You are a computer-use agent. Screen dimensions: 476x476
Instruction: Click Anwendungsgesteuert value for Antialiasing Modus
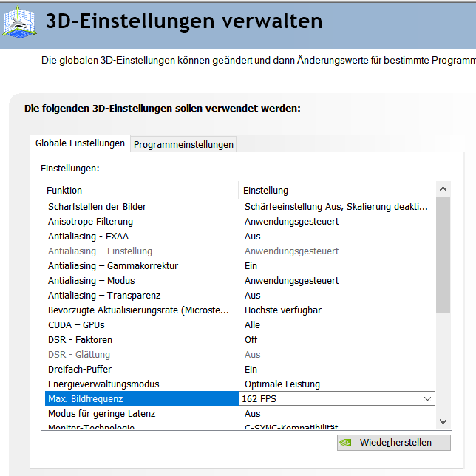point(291,281)
